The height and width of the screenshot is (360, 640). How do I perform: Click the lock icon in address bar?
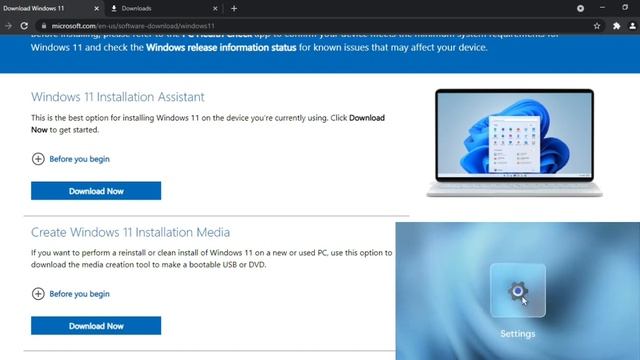[x=44, y=26]
